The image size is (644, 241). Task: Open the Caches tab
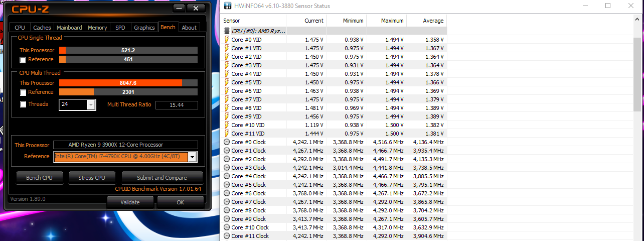point(42,28)
